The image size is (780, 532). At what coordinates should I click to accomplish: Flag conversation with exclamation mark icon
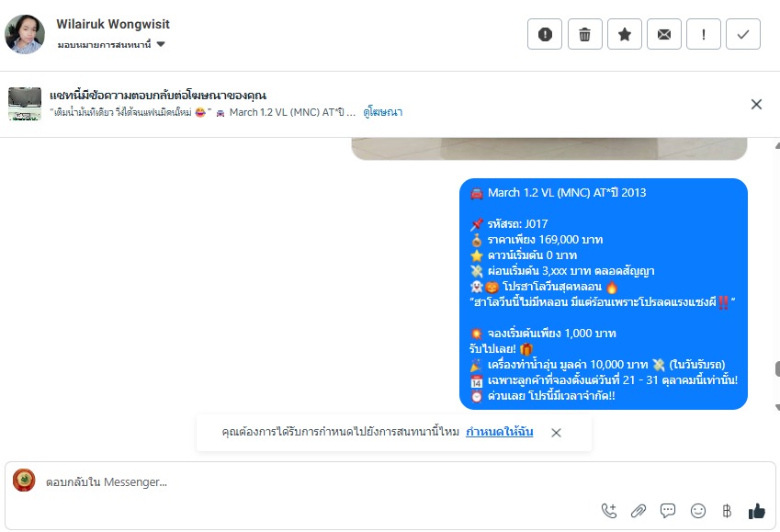click(704, 34)
